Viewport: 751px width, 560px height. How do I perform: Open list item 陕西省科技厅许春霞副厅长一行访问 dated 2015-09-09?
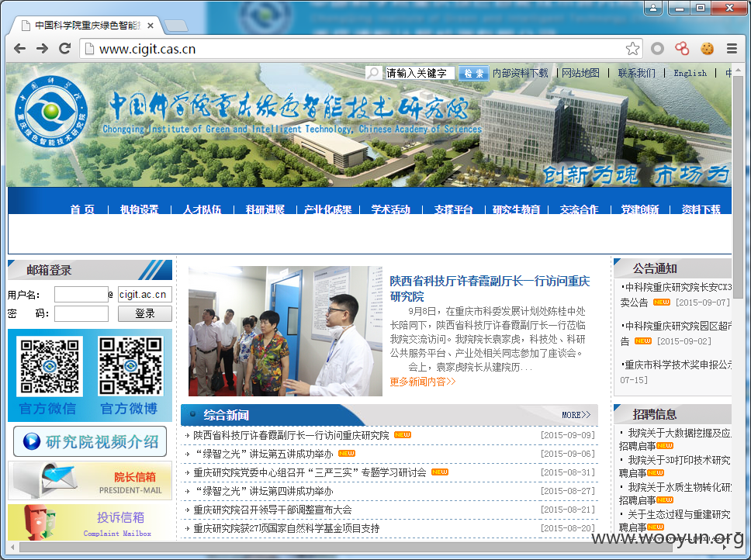291,435
